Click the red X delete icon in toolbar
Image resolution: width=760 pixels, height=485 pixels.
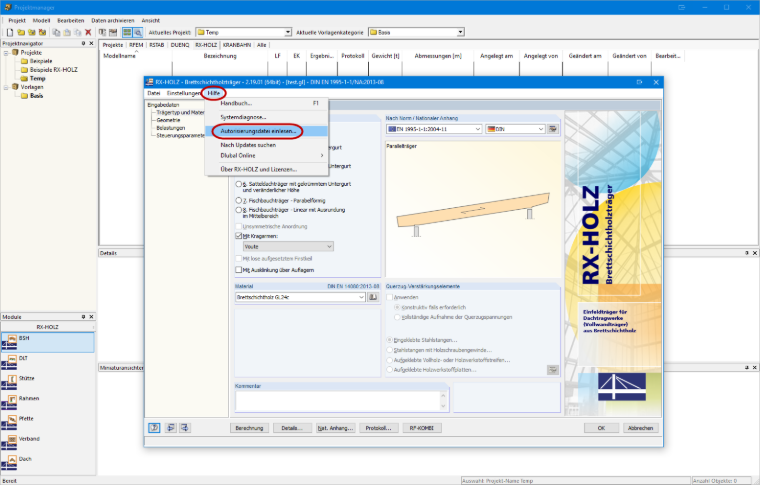tap(88, 32)
